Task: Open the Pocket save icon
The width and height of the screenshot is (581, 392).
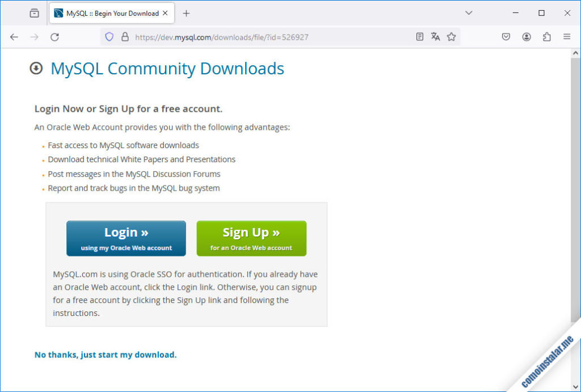Action: tap(506, 37)
